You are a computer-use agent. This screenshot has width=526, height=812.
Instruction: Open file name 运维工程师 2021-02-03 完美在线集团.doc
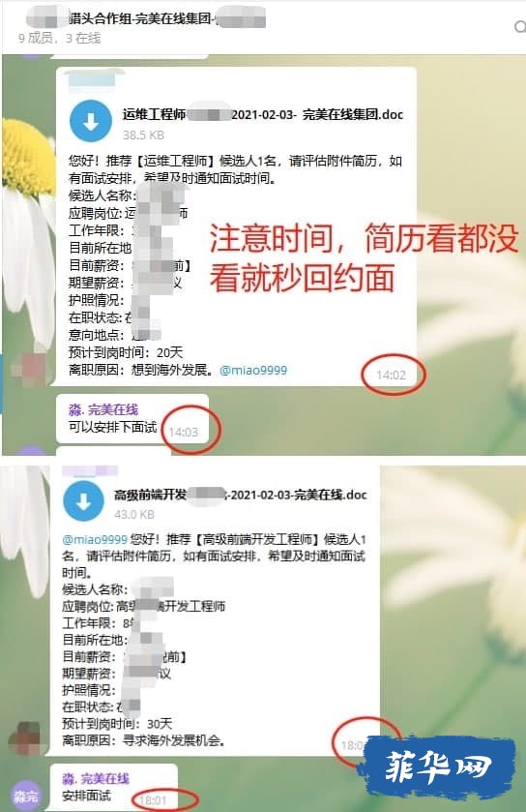pos(263,114)
